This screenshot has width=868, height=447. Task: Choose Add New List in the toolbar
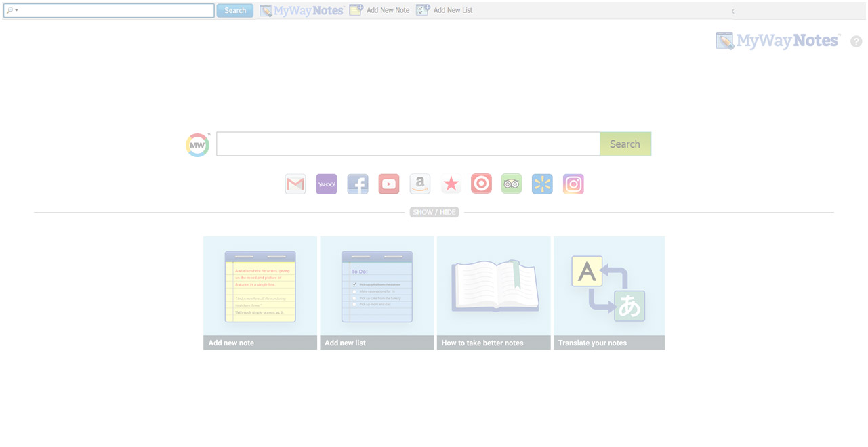click(x=444, y=10)
